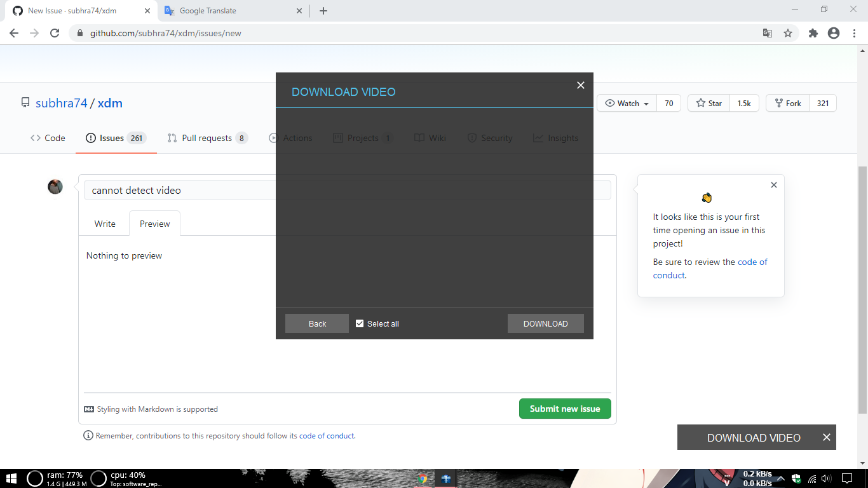The width and height of the screenshot is (868, 488).
Task: Open code of conduct link below issue form
Action: tap(327, 436)
